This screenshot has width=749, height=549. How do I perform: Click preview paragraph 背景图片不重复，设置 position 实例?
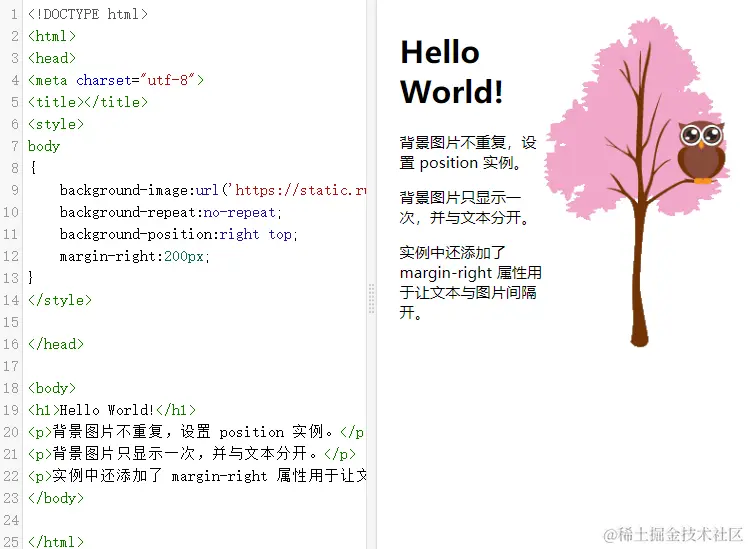[468, 152]
